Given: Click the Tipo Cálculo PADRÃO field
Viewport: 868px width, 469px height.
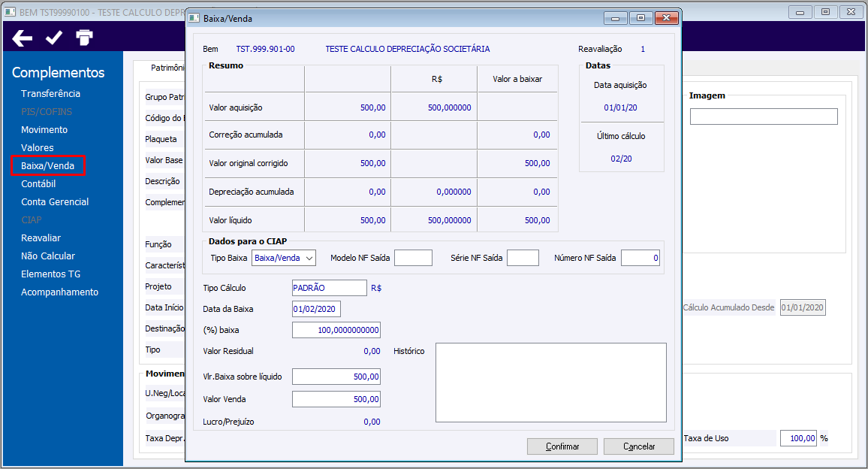Looking at the screenshot, I should tap(330, 288).
